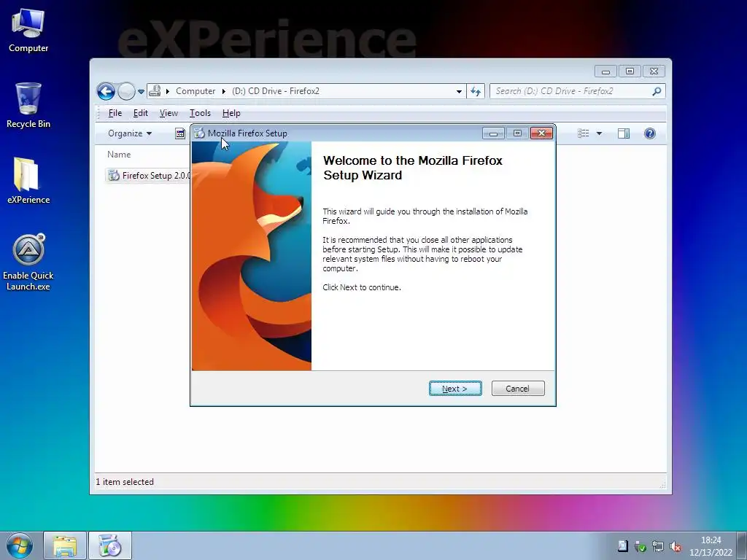Click the Firefox Setup title bar icon
Viewport: 747px width, 560px height.
[x=199, y=133]
